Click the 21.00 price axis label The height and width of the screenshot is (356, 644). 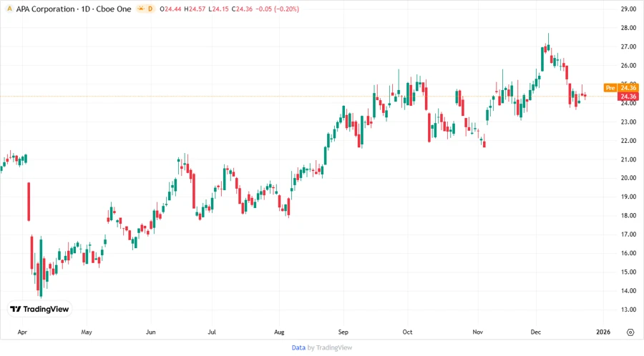(x=628, y=159)
